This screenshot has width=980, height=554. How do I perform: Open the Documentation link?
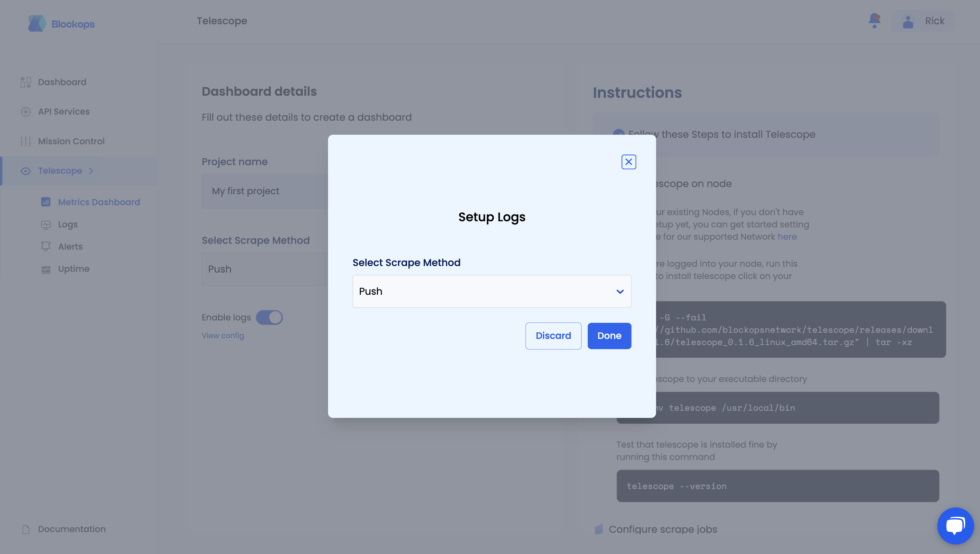click(x=72, y=529)
